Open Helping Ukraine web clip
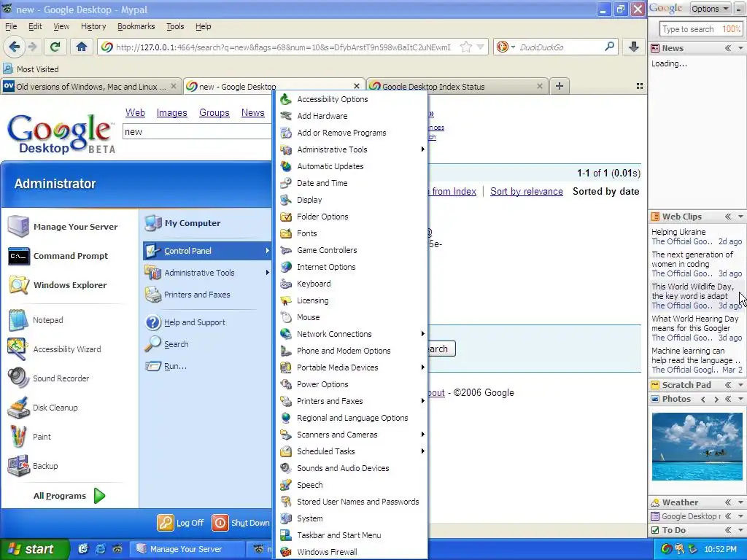 pyautogui.click(x=678, y=232)
